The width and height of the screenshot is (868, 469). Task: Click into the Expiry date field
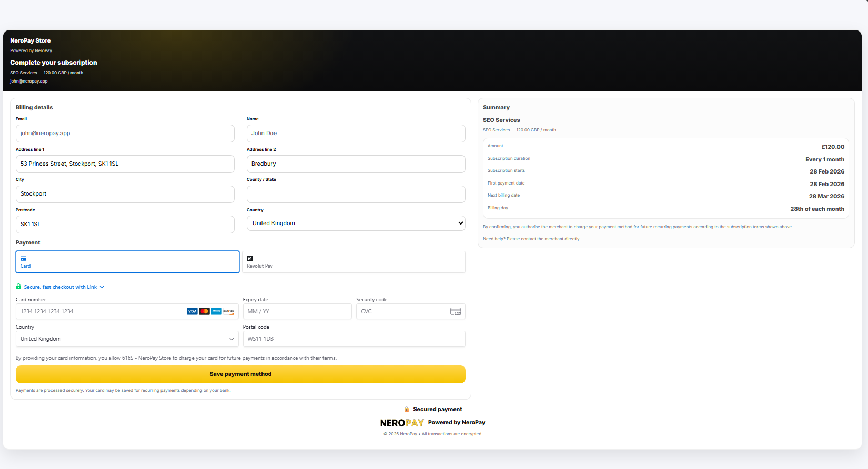click(297, 311)
